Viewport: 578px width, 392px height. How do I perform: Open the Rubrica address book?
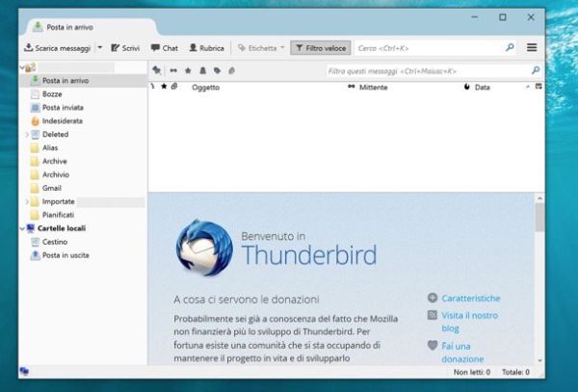206,47
